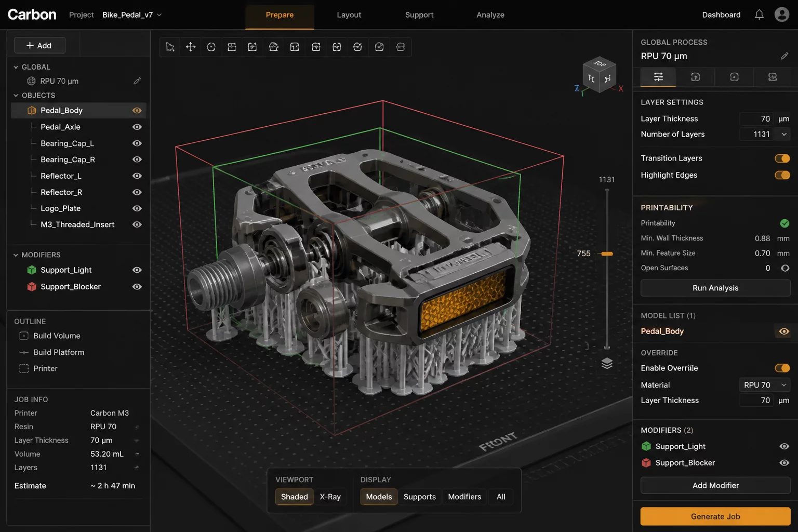This screenshot has height=532, width=798.
Task: Open the Analyze tab
Action: [x=490, y=15]
